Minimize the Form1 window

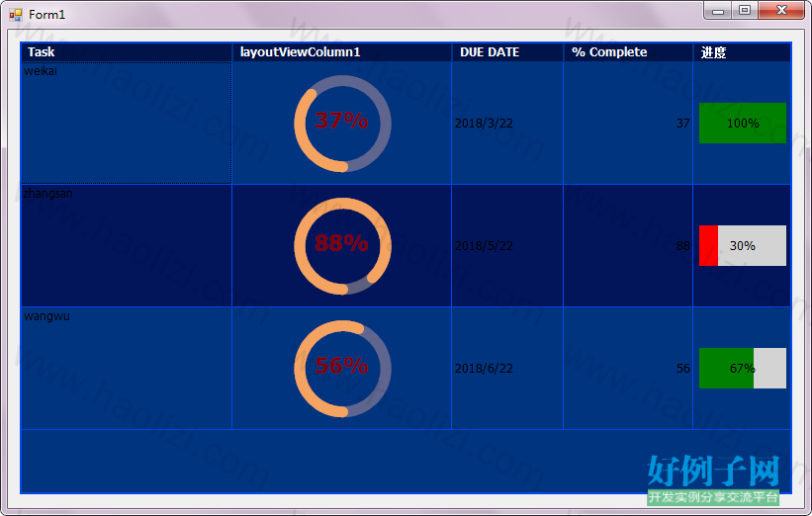click(x=718, y=10)
